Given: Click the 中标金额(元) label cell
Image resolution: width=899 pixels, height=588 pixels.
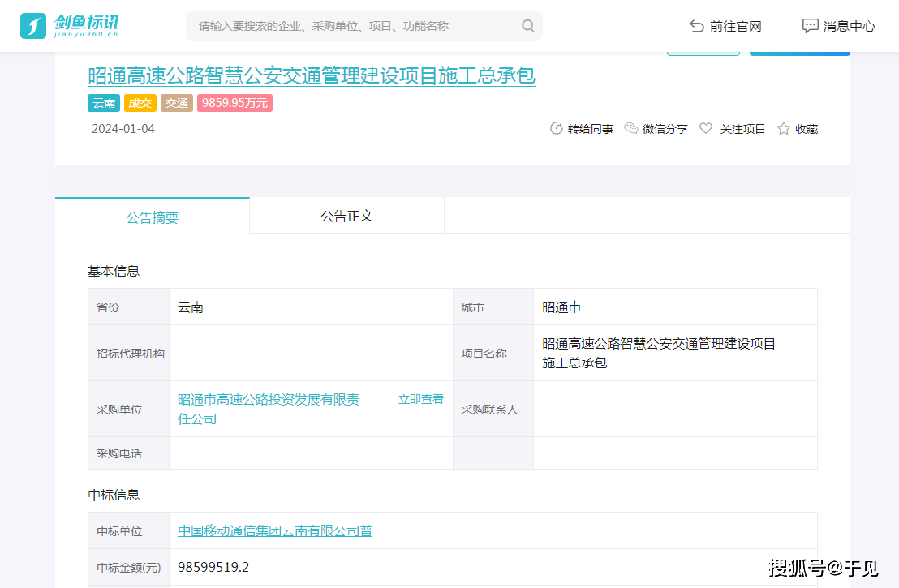Looking at the screenshot, I should (128, 568).
